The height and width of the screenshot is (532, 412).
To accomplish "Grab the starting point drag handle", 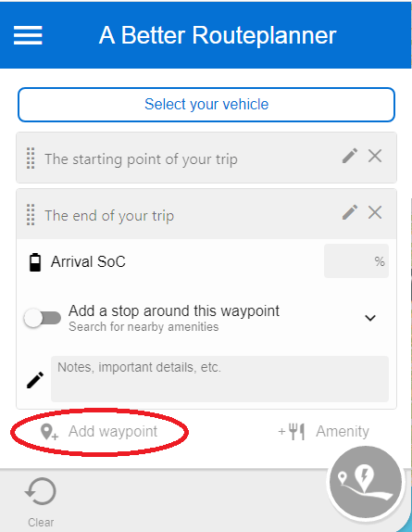I will (31, 158).
